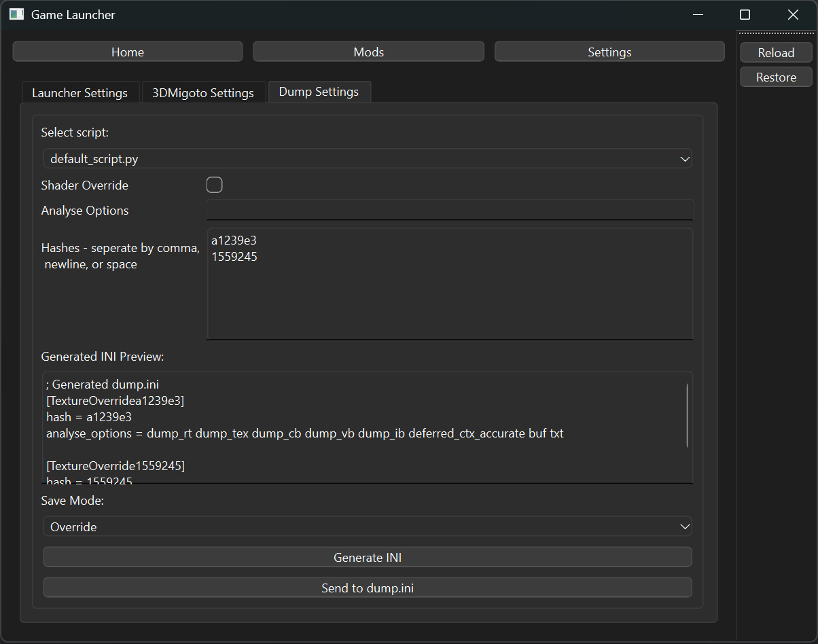Click the Game Launcher application icon
The image size is (818, 644).
16,14
